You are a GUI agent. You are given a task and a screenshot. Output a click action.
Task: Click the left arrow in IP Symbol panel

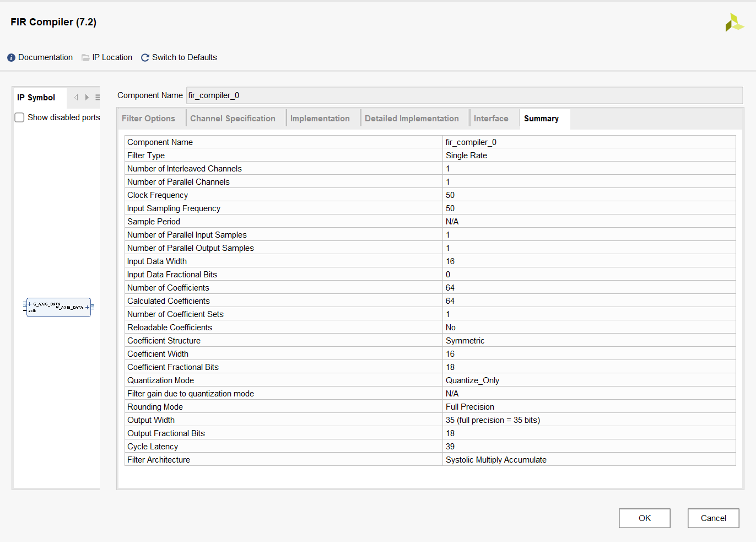76,98
